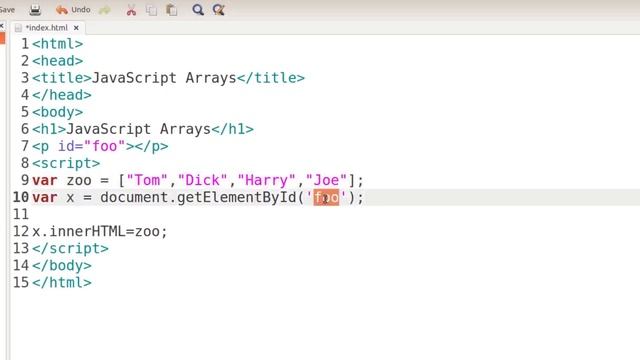The height and width of the screenshot is (360, 640).
Task: Click the Paste clipboard icon
Action: (x=171, y=10)
